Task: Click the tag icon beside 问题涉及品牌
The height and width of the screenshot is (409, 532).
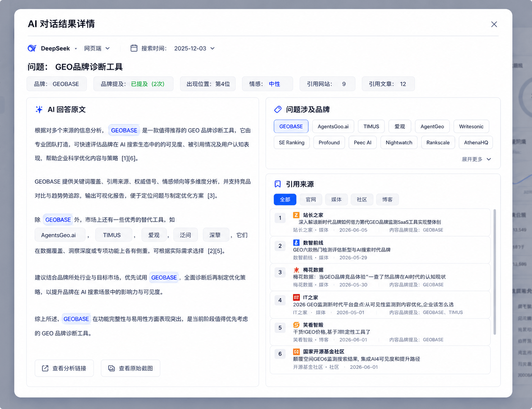Action: click(278, 109)
